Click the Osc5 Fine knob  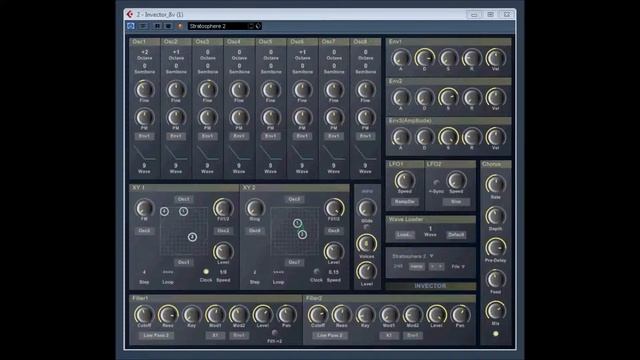(271, 89)
